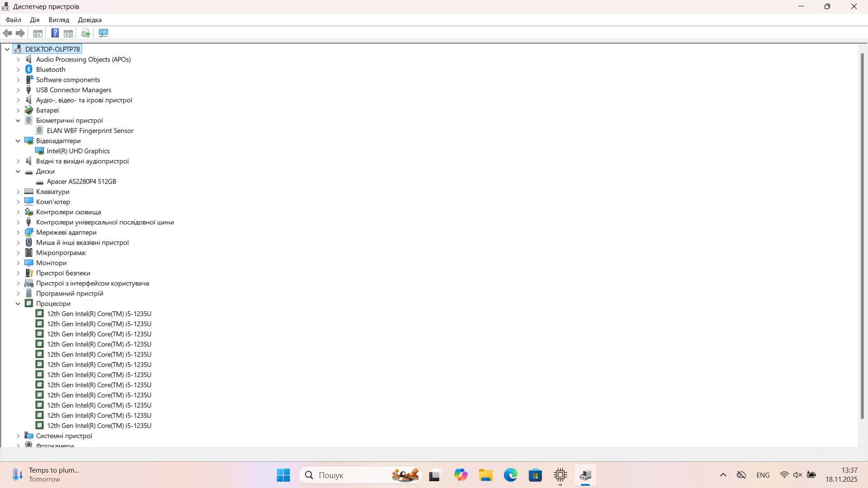The width and height of the screenshot is (868, 488).
Task: Select Intel(R) UHD Graphics device
Action: click(78, 151)
